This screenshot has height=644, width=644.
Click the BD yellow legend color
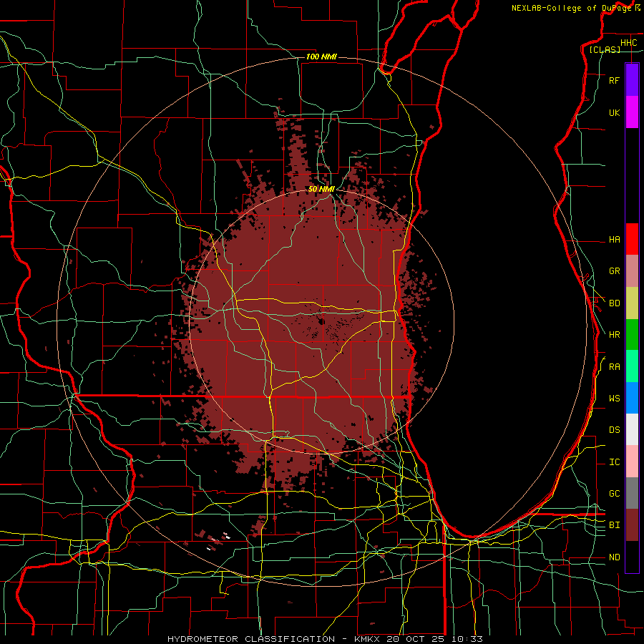(632, 303)
